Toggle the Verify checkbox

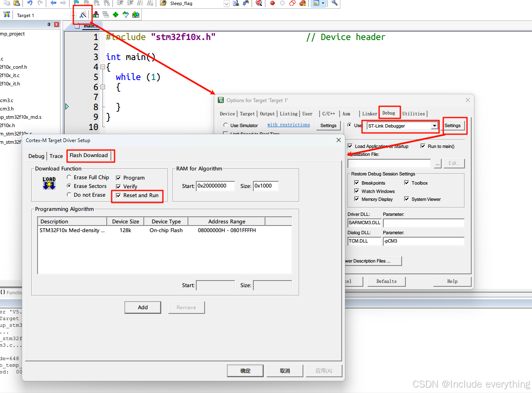coord(119,187)
